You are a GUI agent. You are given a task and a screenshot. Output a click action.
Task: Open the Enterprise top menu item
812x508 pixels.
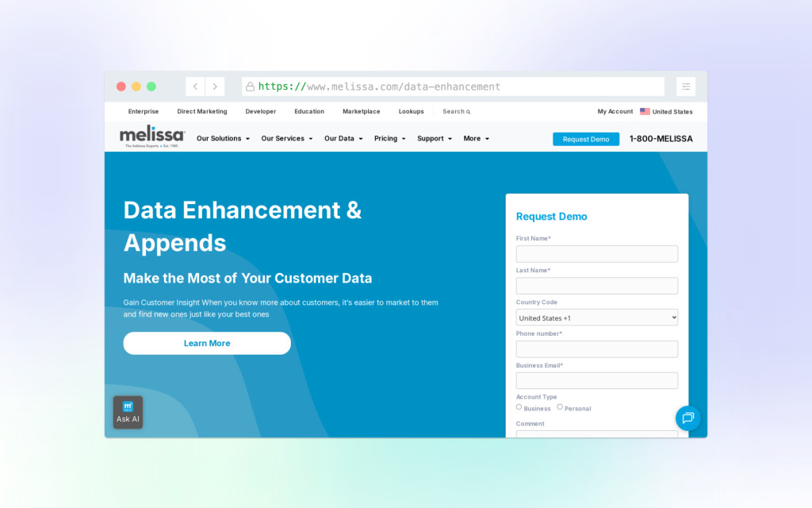coord(144,111)
